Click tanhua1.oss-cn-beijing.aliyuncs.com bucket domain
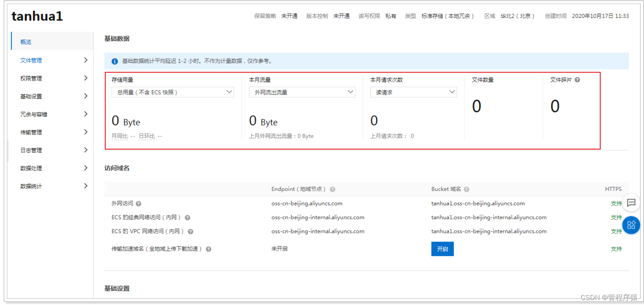 [x=478, y=203]
